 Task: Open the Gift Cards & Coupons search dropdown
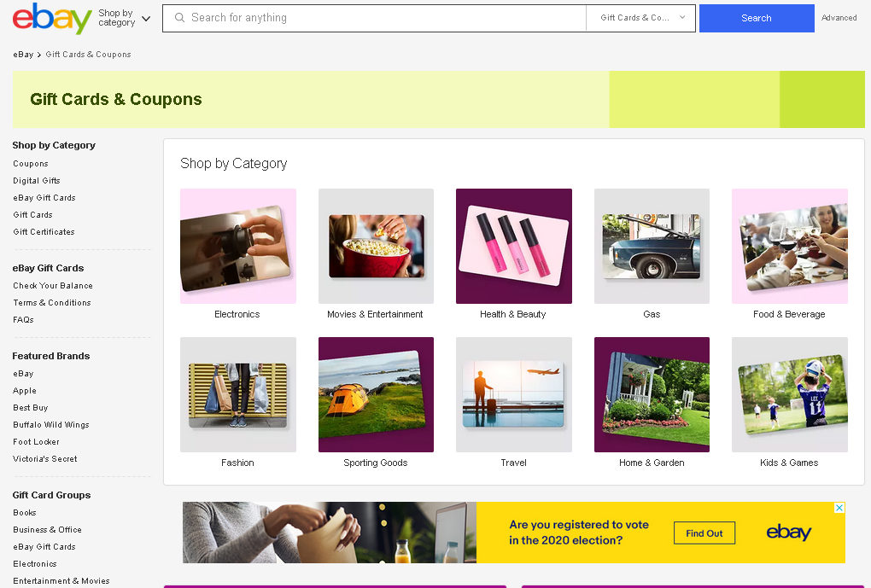tap(641, 18)
